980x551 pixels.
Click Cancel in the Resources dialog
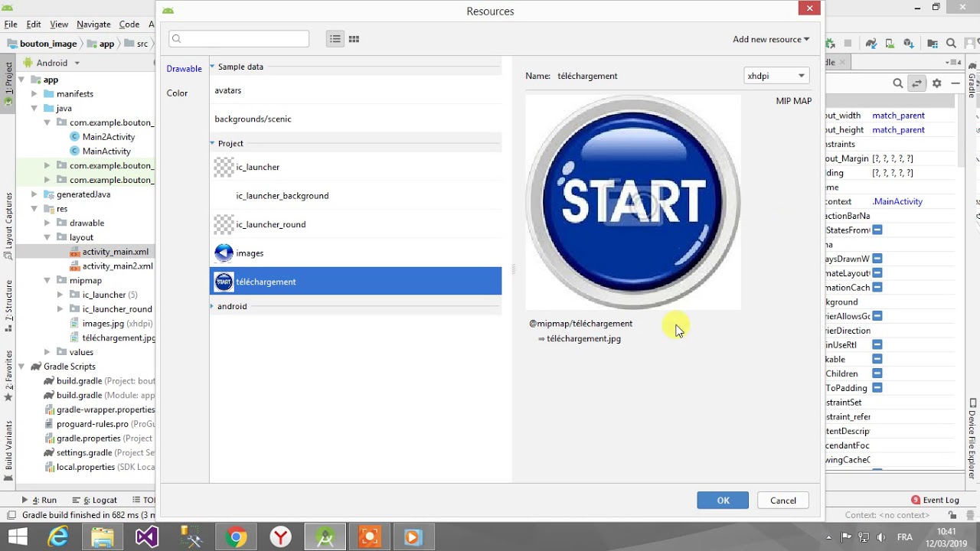pyautogui.click(x=782, y=500)
